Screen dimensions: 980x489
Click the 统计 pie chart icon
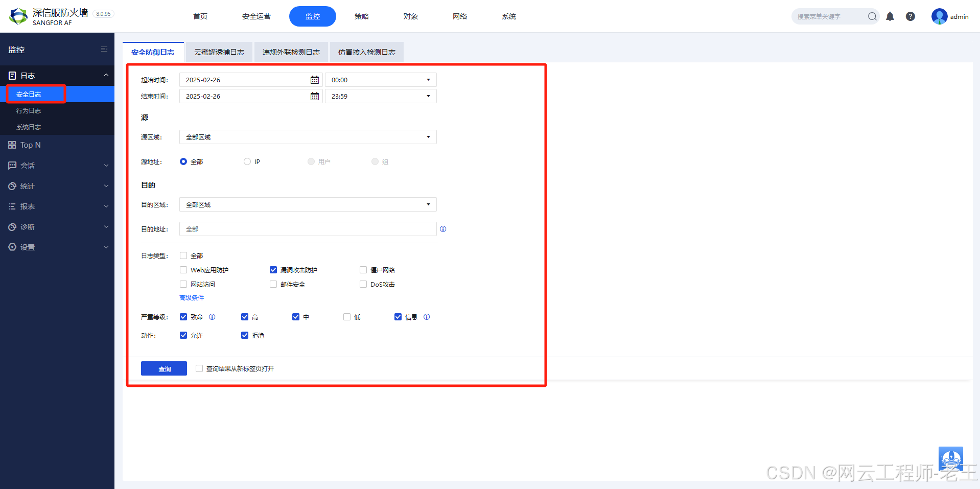point(12,186)
